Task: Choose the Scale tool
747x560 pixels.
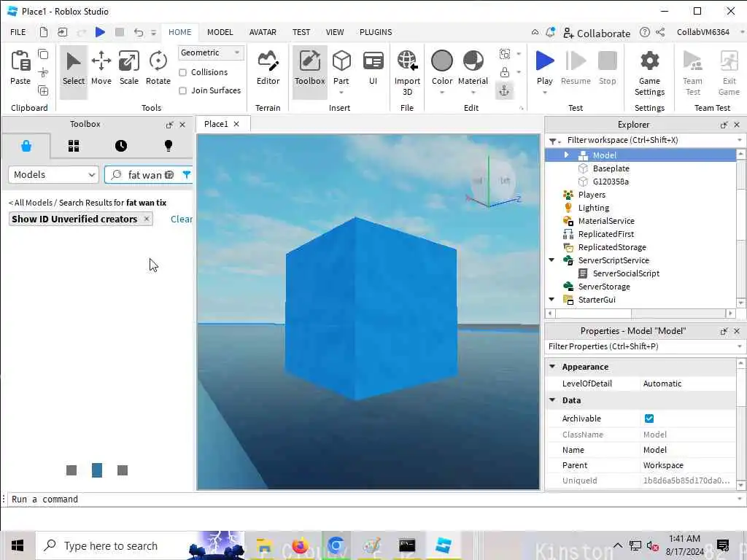Action: tap(129, 69)
